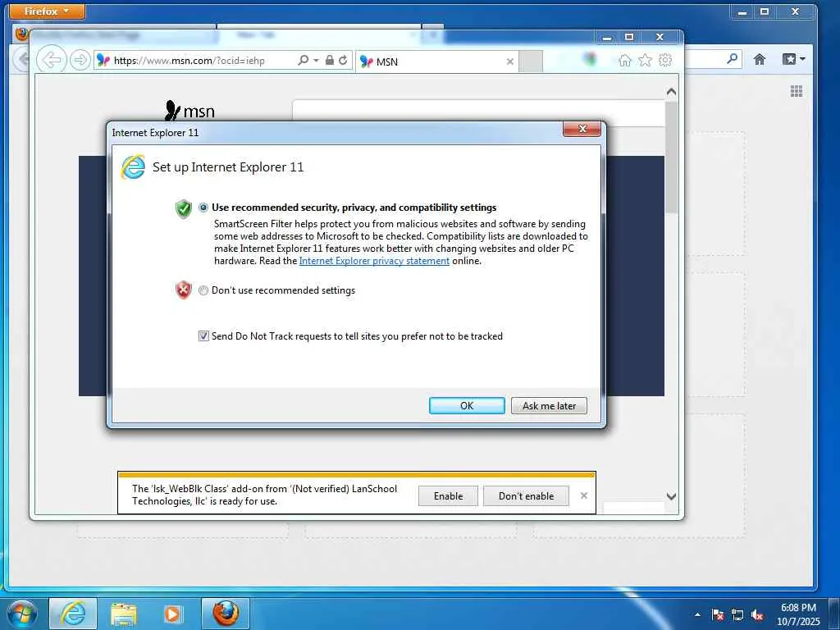Close the MSN tab
This screenshot has width=840, height=630.
510,62
